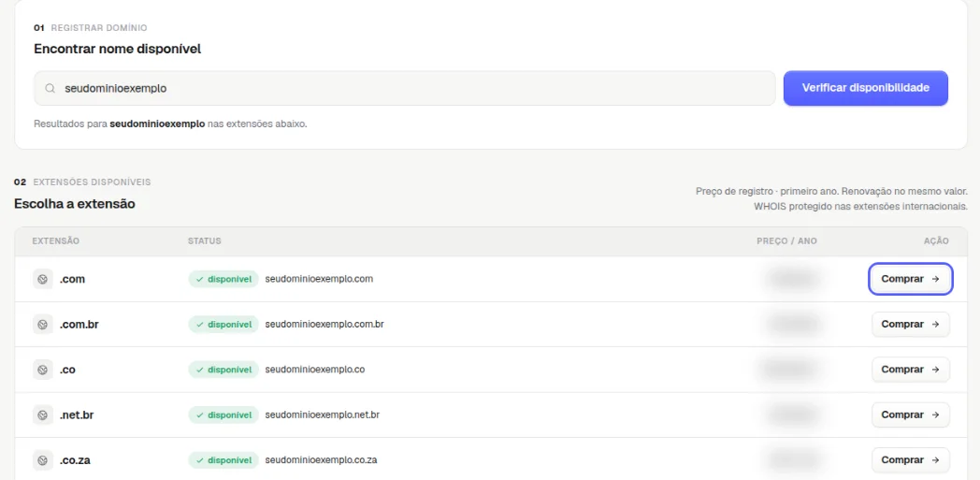Click the disponível badge for seudominioexemplo.co
Screen dimensions: 980x480
pos(223,370)
